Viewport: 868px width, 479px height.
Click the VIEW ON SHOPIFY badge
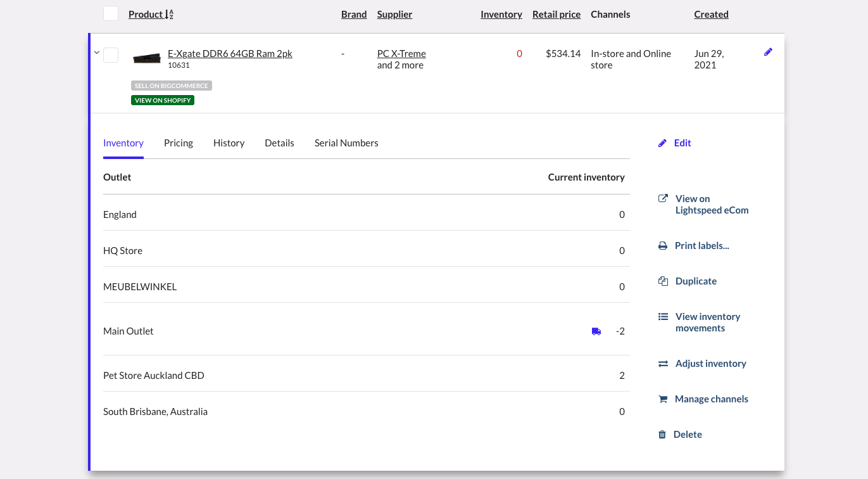tap(162, 99)
